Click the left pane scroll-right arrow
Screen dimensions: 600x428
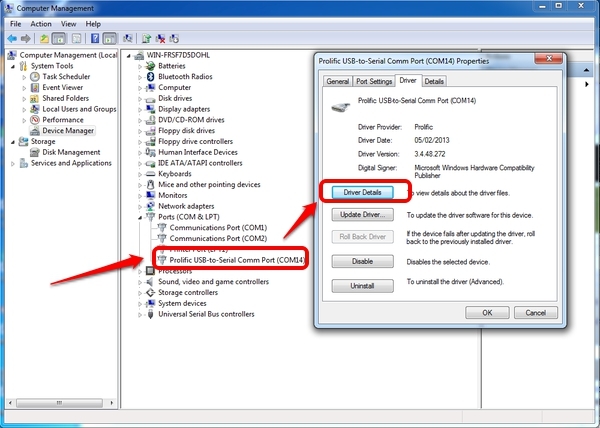coord(111,403)
